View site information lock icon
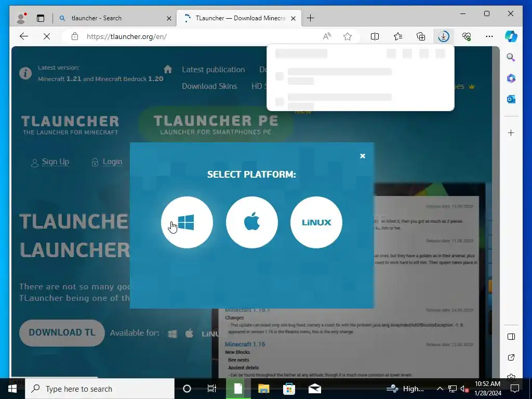This screenshot has width=532, height=399. point(75,36)
